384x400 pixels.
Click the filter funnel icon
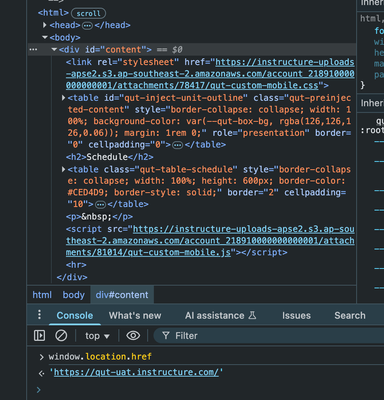(166, 336)
